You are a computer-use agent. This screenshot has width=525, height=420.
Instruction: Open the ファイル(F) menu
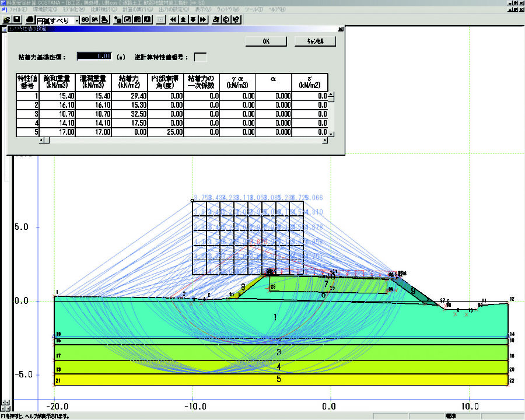[17, 9]
